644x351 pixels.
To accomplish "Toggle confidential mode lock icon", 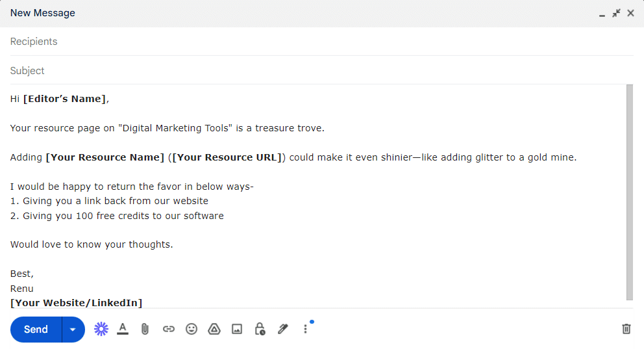I will 260,329.
